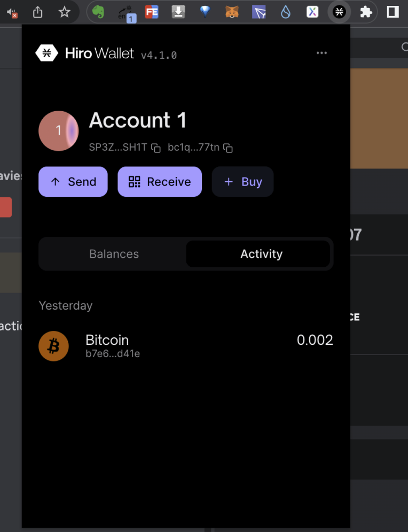Copy the Stacks address SP3Z...SH1T

click(155, 148)
